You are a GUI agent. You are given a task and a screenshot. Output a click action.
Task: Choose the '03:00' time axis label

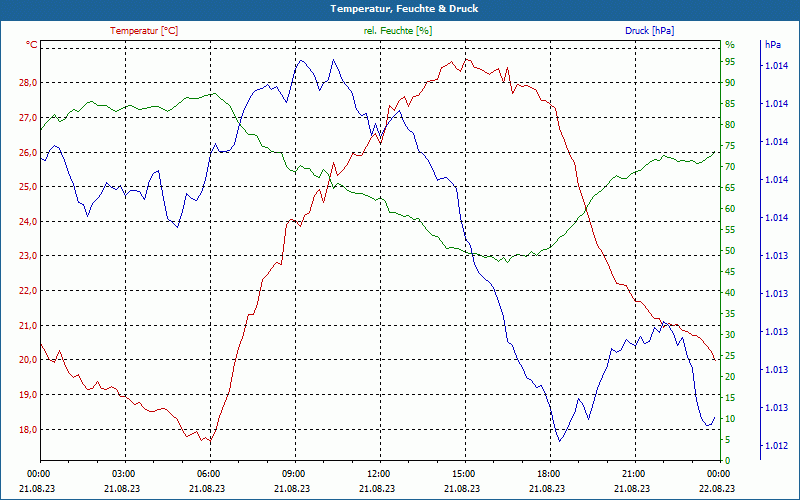123,473
